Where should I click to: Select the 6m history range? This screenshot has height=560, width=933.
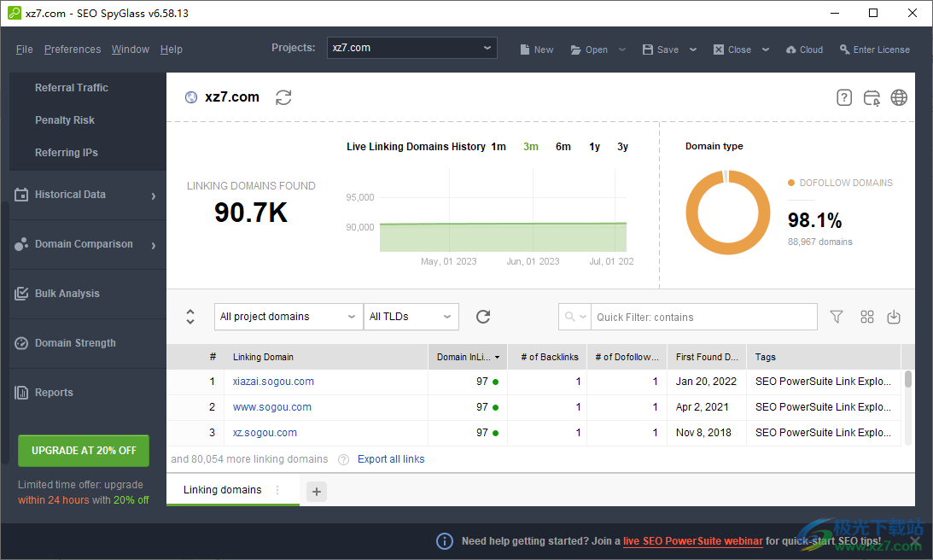coord(563,146)
